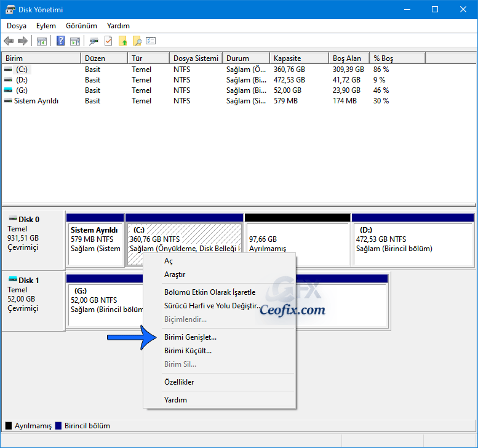The width and height of the screenshot is (478, 448).
Task: Click the Sistem Ayrıldı volume icon in list
Action: (8, 101)
